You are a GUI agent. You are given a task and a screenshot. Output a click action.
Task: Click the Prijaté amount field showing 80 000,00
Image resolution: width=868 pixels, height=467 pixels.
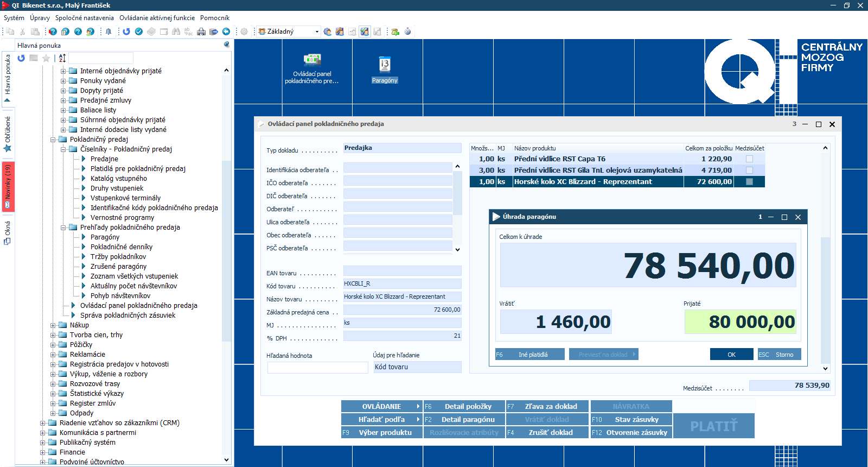[740, 322]
